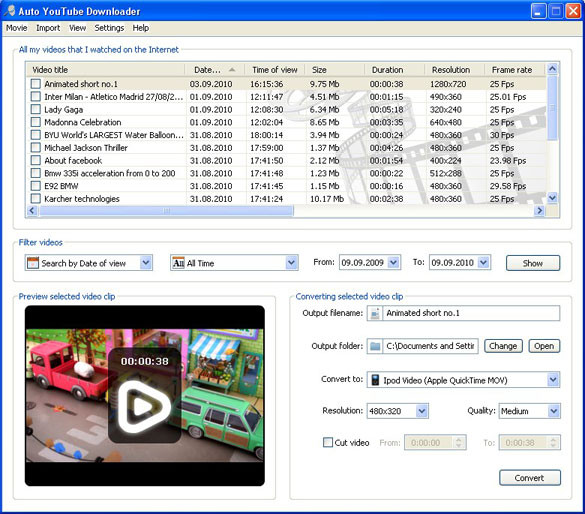The image size is (585, 514).
Task: Expand the Convert to format dropdown
Action: [553, 380]
